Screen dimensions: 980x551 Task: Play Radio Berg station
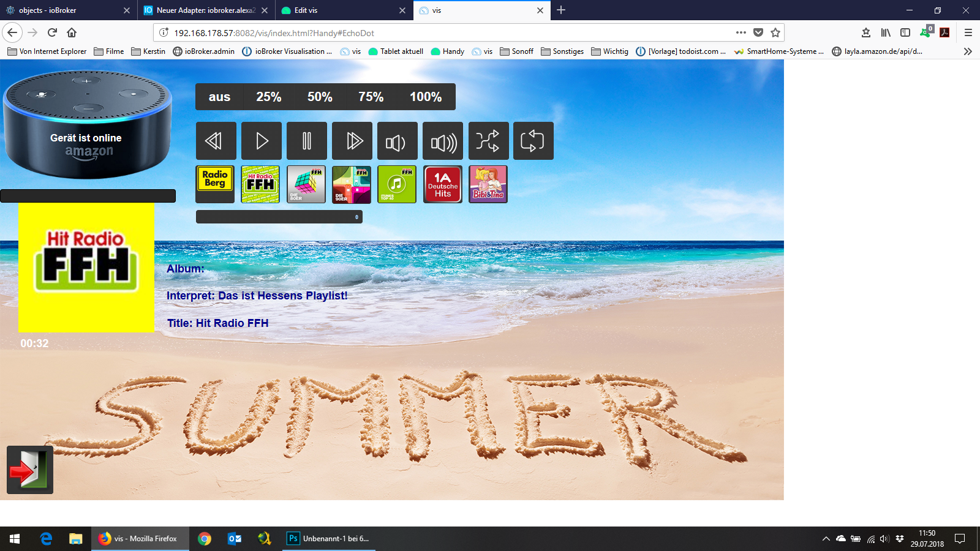(215, 184)
